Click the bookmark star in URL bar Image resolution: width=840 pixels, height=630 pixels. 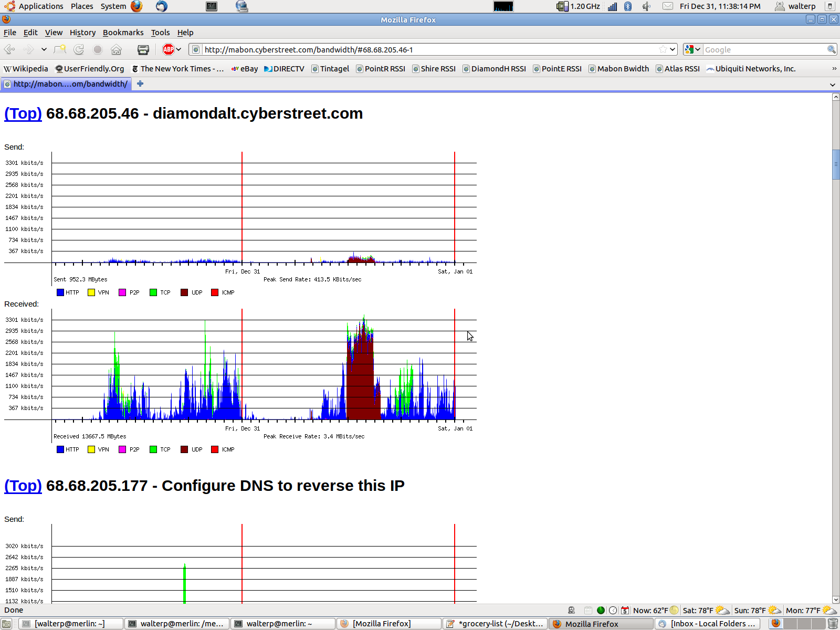point(663,49)
